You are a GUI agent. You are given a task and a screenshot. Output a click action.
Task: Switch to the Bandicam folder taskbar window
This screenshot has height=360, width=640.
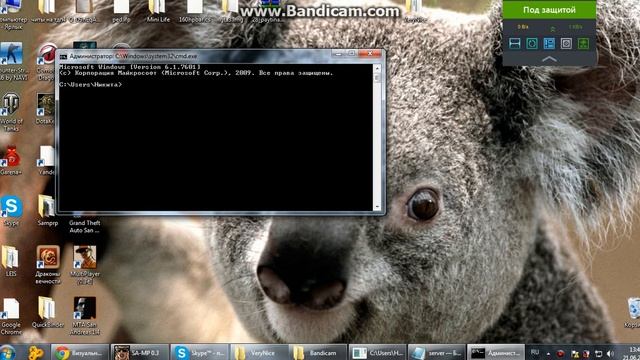[318, 353]
